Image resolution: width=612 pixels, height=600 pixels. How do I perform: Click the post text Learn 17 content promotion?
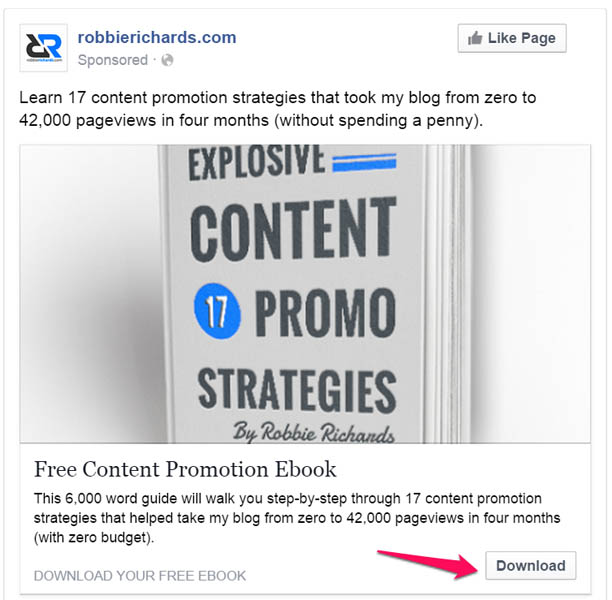click(278, 109)
